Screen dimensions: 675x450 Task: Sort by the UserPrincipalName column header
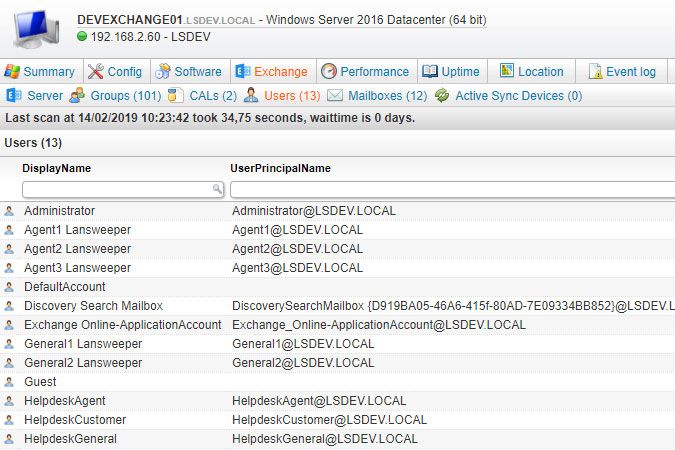(280, 168)
